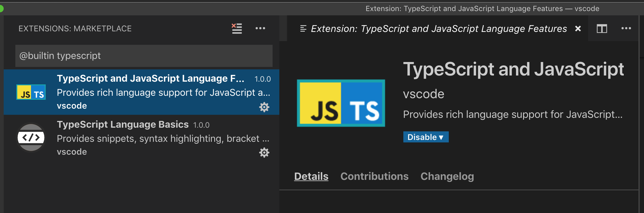This screenshot has width=644, height=213.
Task: Click gear icon for TypeScript Language Basics
Action: [264, 153]
